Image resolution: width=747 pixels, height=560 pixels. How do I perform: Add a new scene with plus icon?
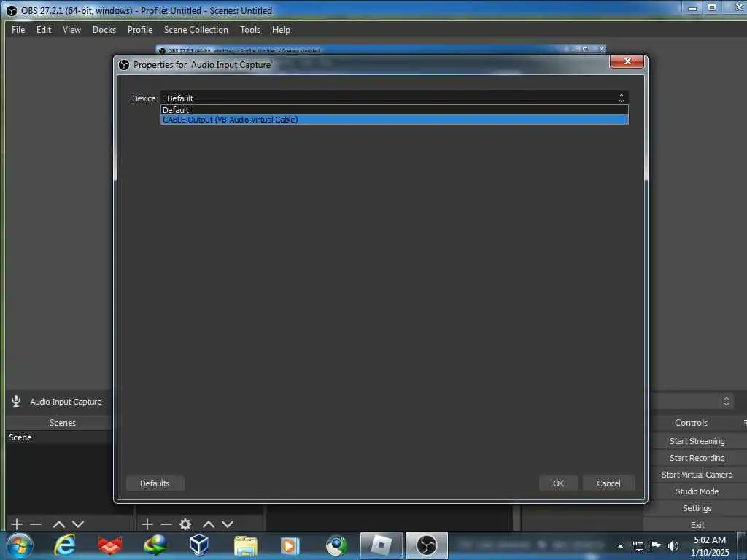(x=17, y=524)
